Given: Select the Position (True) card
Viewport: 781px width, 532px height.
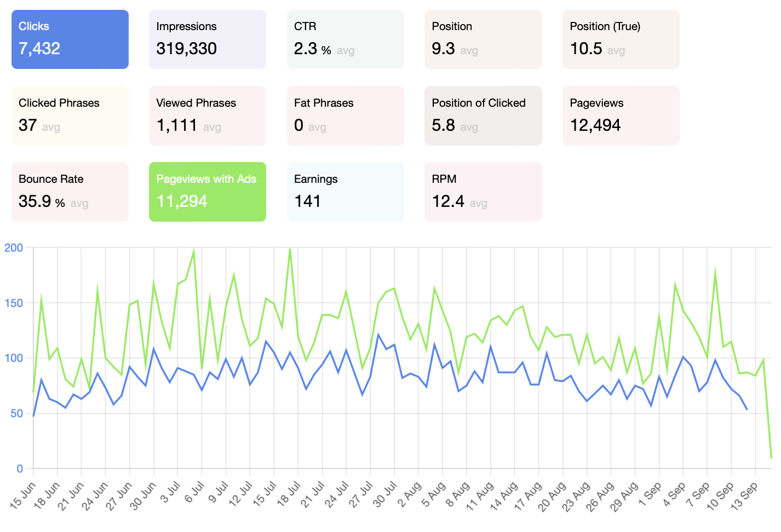Looking at the screenshot, I should pos(621,39).
